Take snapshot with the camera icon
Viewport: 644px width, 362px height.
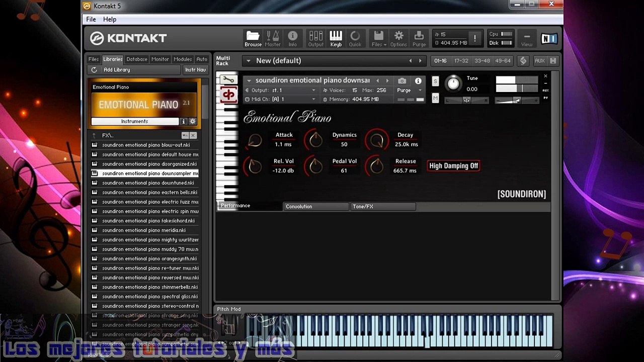(402, 80)
